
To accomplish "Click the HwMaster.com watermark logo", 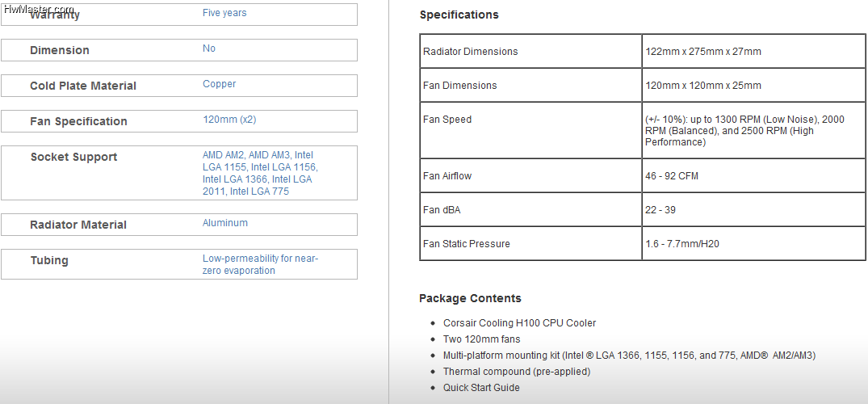I will [38, 9].
